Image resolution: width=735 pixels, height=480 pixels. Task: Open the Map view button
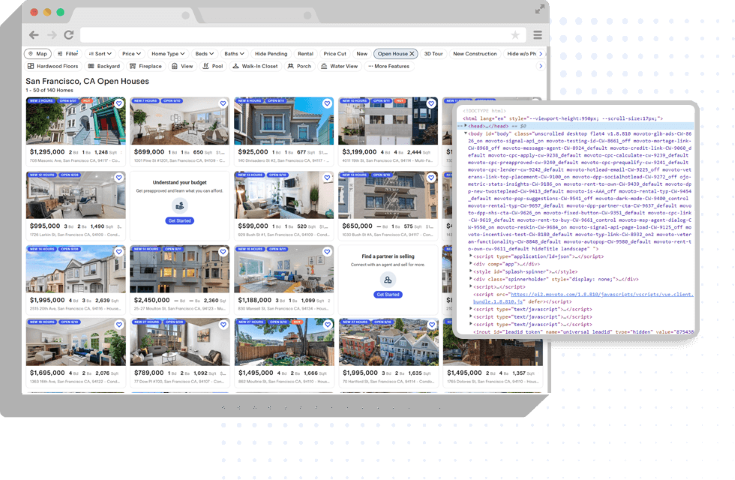click(x=38, y=54)
